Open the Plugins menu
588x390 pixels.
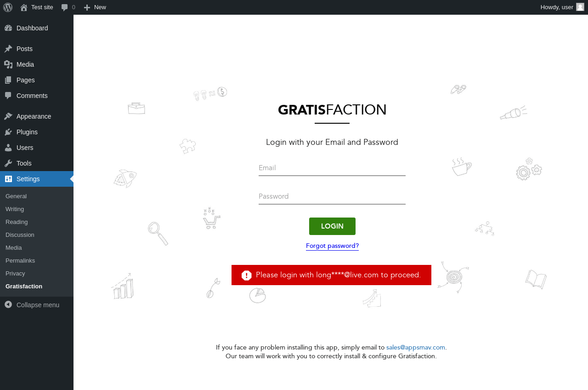(x=37, y=132)
